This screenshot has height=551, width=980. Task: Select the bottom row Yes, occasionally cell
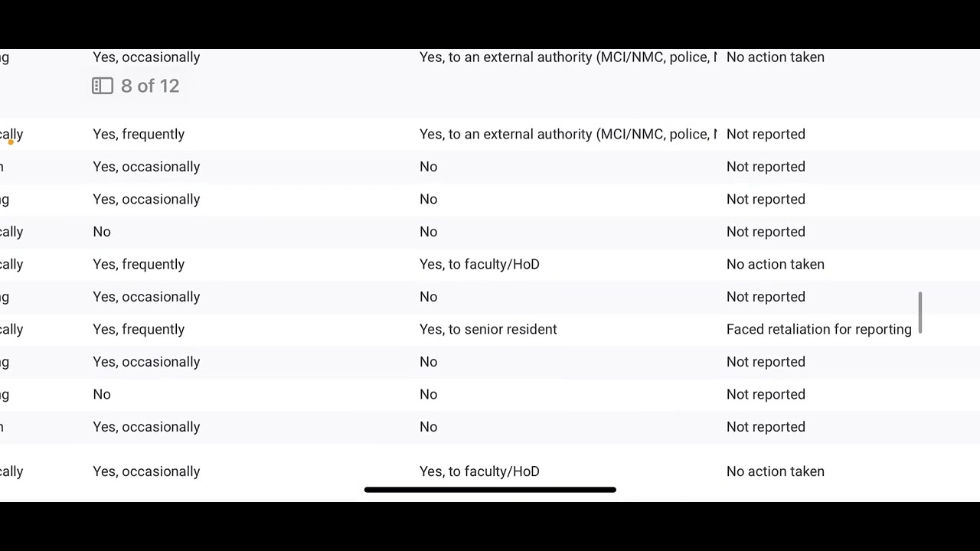[x=146, y=471]
